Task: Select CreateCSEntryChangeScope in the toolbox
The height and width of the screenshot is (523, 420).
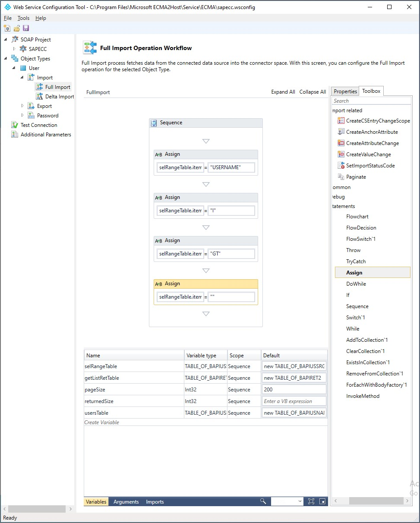Action: (378, 121)
